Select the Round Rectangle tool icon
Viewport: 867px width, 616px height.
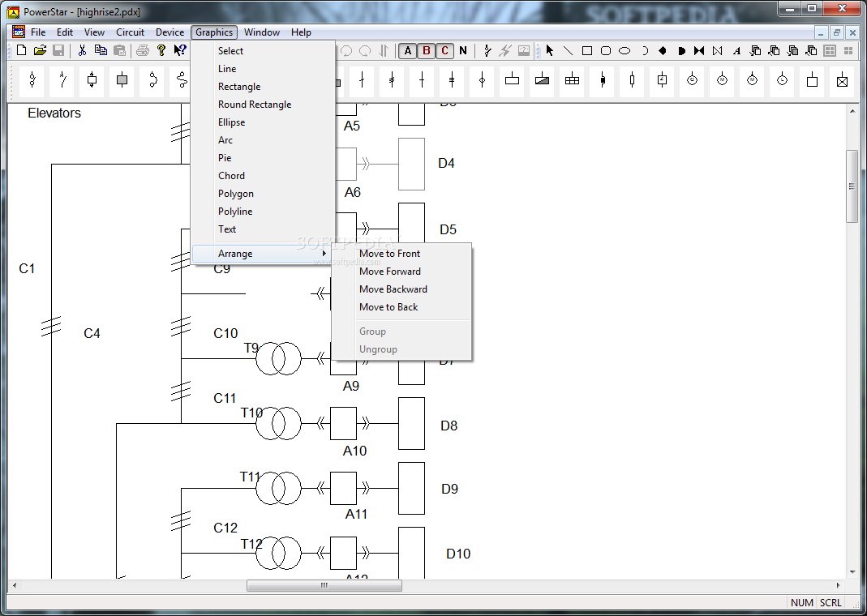tap(606, 51)
